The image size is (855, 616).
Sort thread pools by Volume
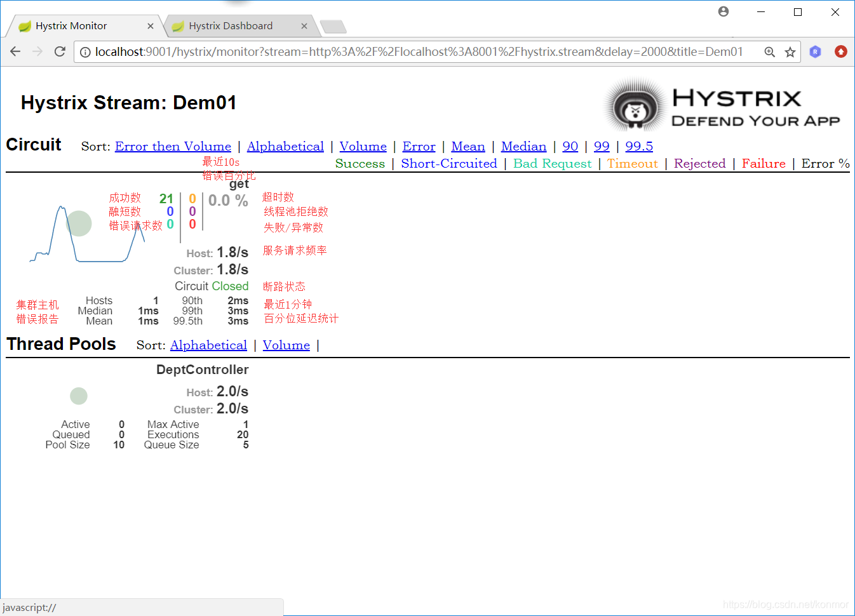coord(286,345)
